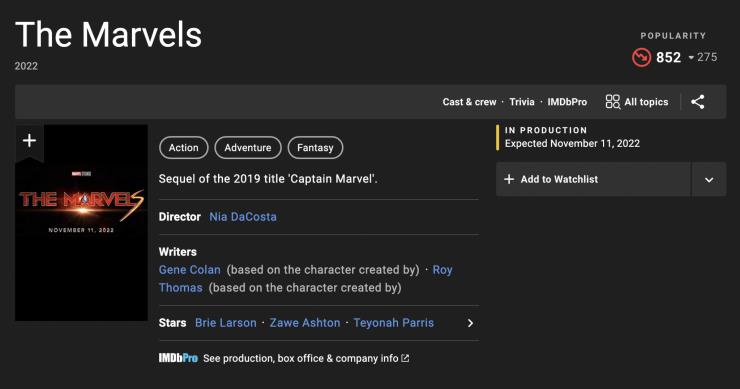The width and height of the screenshot is (740, 389).
Task: Expand the watchlist dropdown chevron
Action: (x=709, y=179)
